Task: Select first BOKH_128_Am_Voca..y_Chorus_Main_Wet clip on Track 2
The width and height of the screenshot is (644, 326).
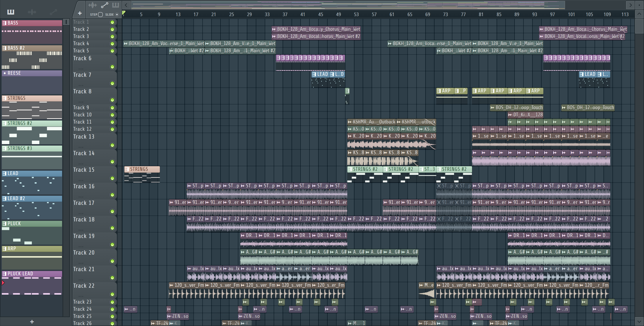Action: tap(316, 29)
